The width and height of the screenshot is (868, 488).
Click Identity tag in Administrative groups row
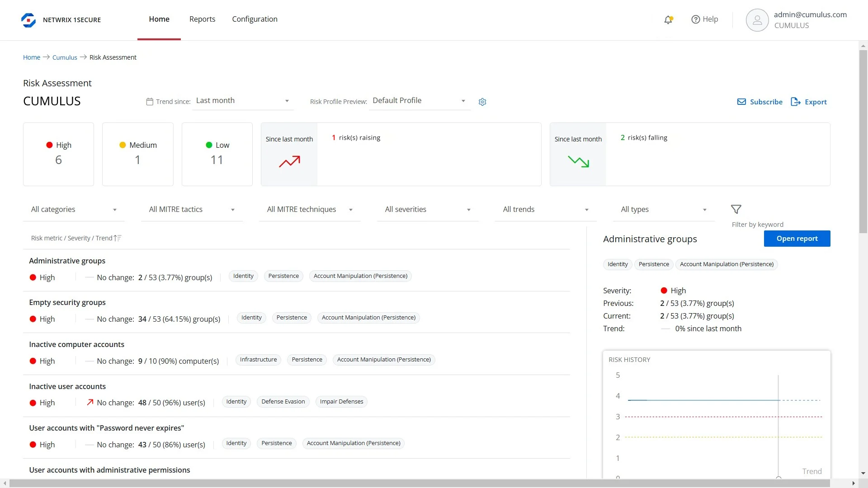click(x=243, y=276)
